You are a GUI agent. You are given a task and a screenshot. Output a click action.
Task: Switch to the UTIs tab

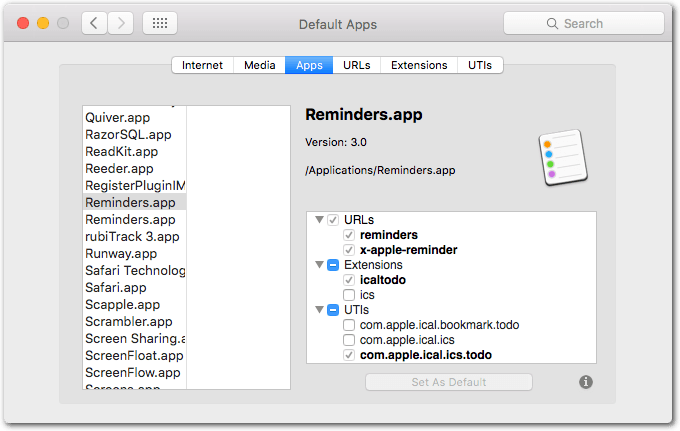(480, 65)
